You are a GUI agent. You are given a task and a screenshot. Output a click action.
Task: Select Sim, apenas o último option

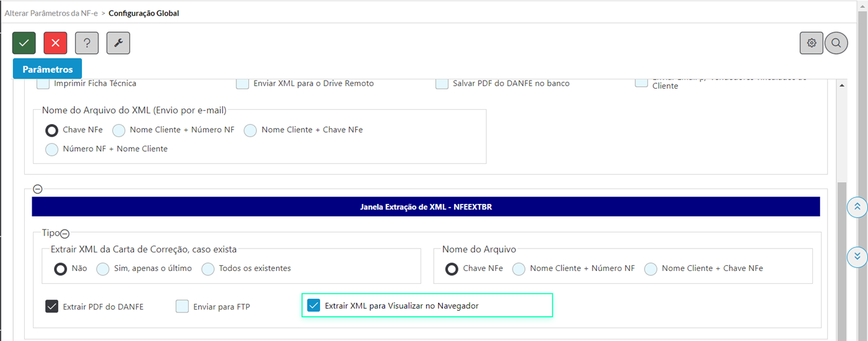tap(103, 269)
